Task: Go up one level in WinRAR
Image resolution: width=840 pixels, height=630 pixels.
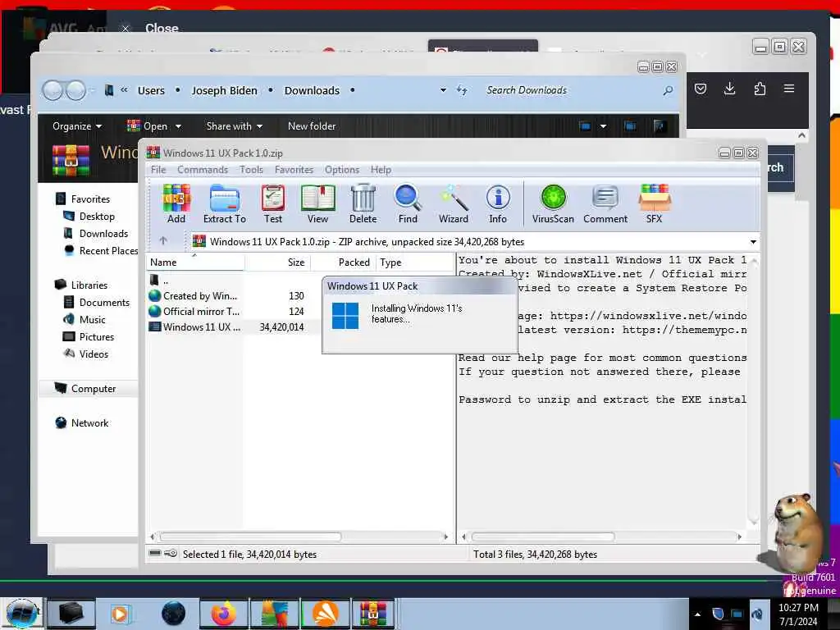Action: (163, 241)
